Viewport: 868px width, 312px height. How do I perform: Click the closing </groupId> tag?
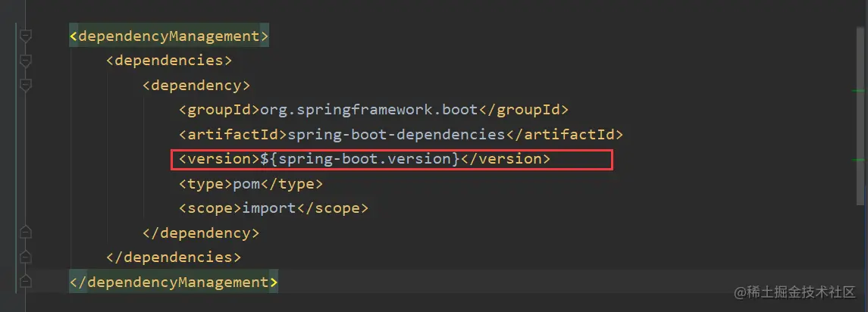point(523,110)
